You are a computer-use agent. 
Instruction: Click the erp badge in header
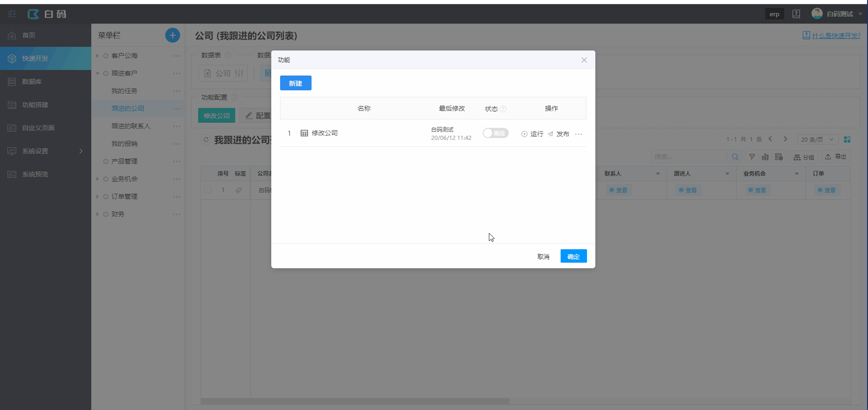[774, 14]
